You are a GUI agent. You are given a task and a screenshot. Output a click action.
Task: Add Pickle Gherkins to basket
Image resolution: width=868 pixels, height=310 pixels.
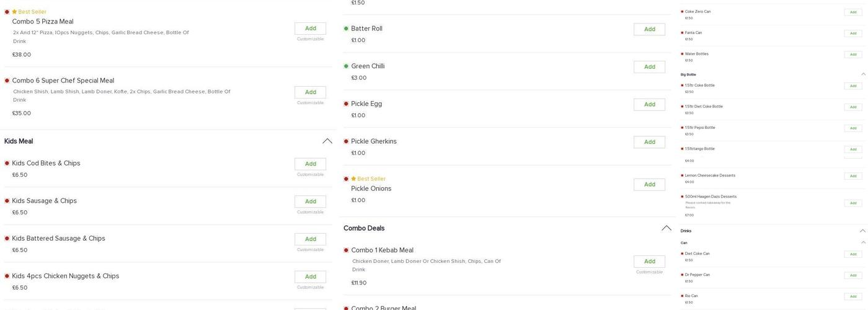(649, 142)
